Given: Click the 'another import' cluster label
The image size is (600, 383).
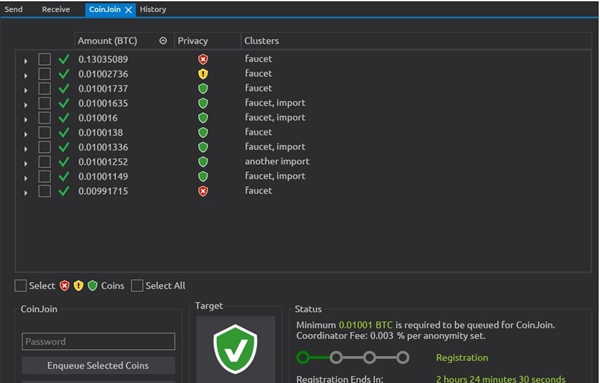Looking at the screenshot, I should [277, 161].
